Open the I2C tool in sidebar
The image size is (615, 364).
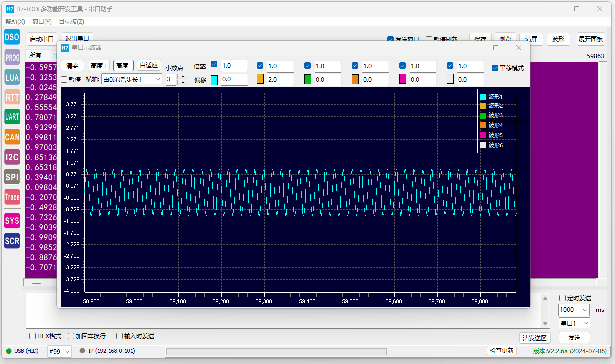(x=12, y=157)
